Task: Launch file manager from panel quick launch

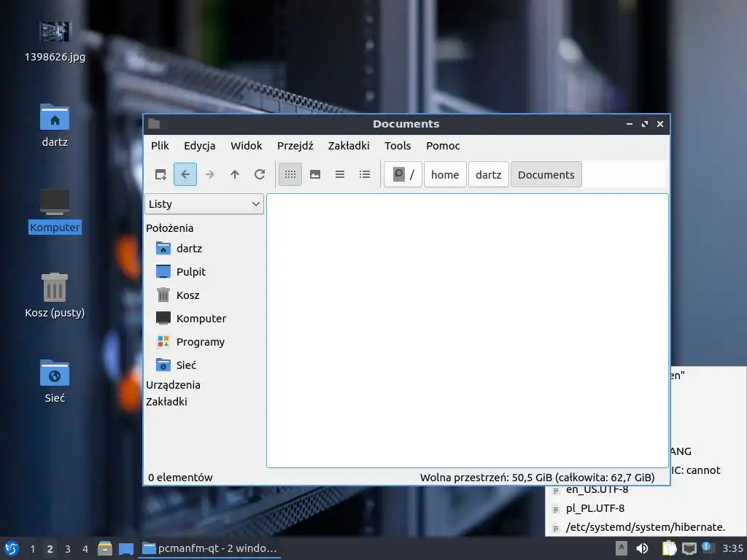Action: (x=105, y=548)
